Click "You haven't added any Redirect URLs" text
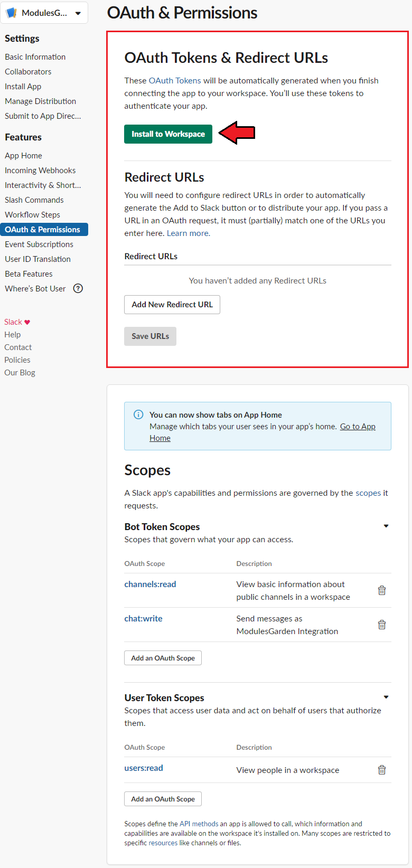 tap(258, 280)
